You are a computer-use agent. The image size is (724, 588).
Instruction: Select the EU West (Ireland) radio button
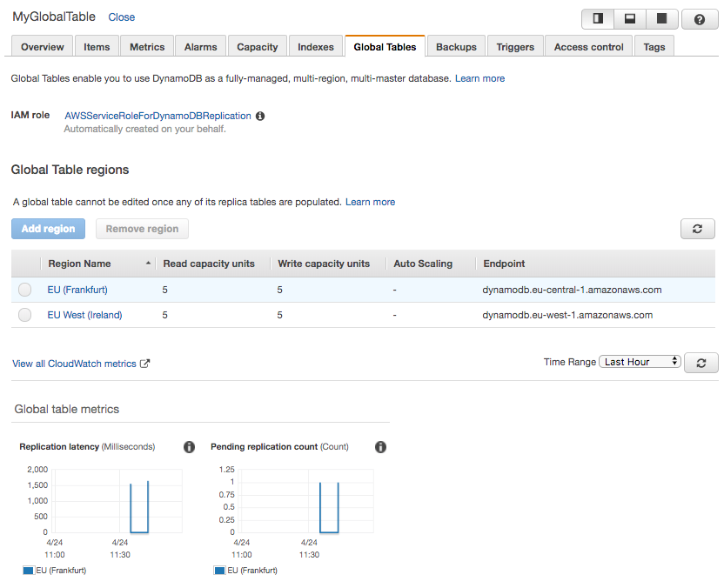point(24,315)
